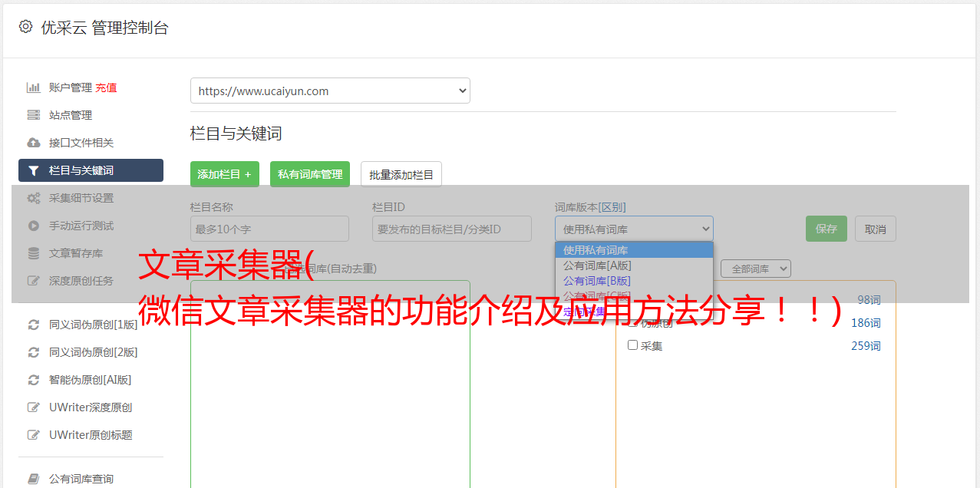
Task: Click the edit icon for UWriter深度原创
Action: coord(34,407)
